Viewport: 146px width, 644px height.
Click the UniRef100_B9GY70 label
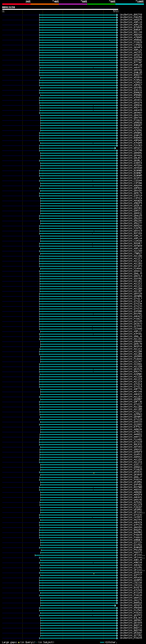tap(131, 372)
